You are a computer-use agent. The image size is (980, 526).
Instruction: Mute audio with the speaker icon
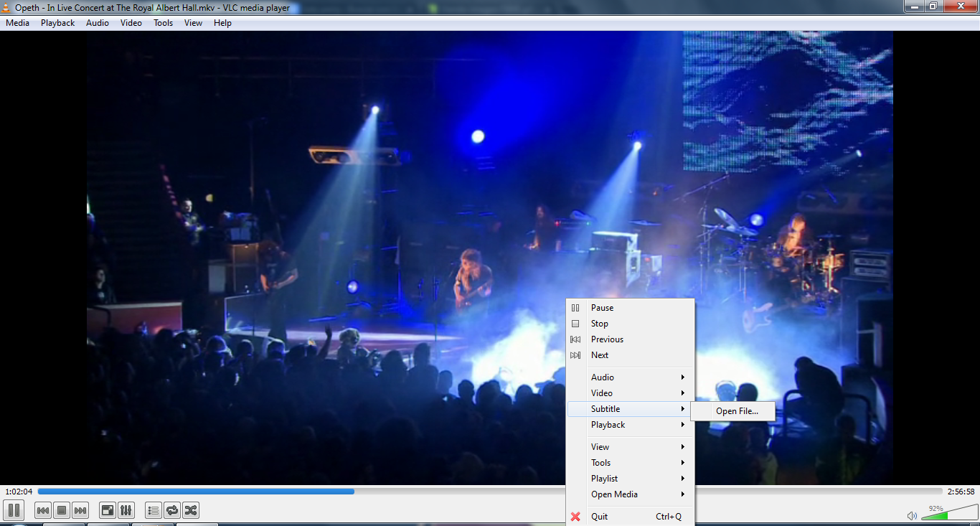[912, 515]
